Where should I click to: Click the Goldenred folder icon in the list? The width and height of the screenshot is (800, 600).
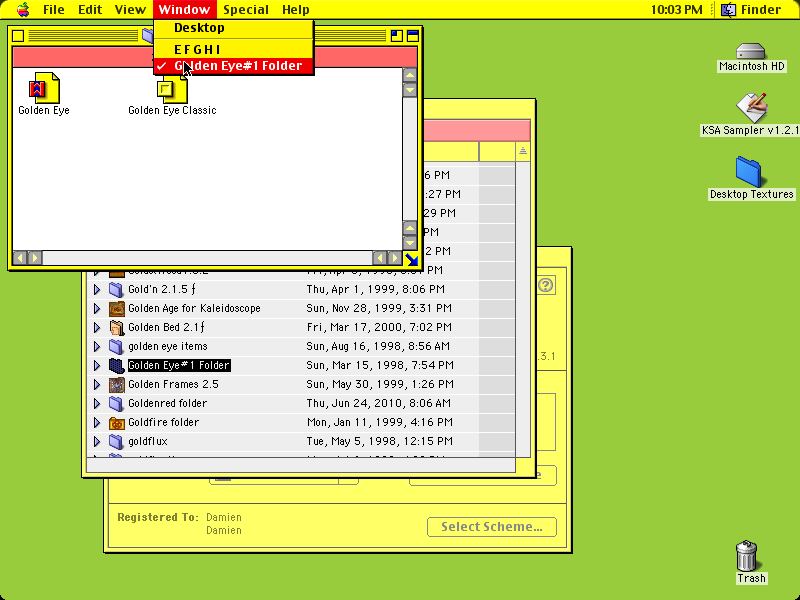click(x=116, y=404)
